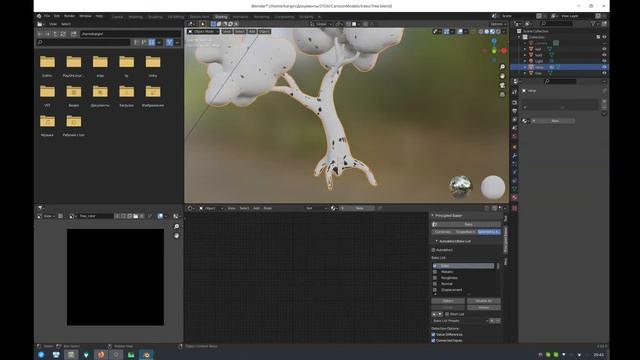
Task: Open the viewport View menu
Action: click(x=227, y=31)
